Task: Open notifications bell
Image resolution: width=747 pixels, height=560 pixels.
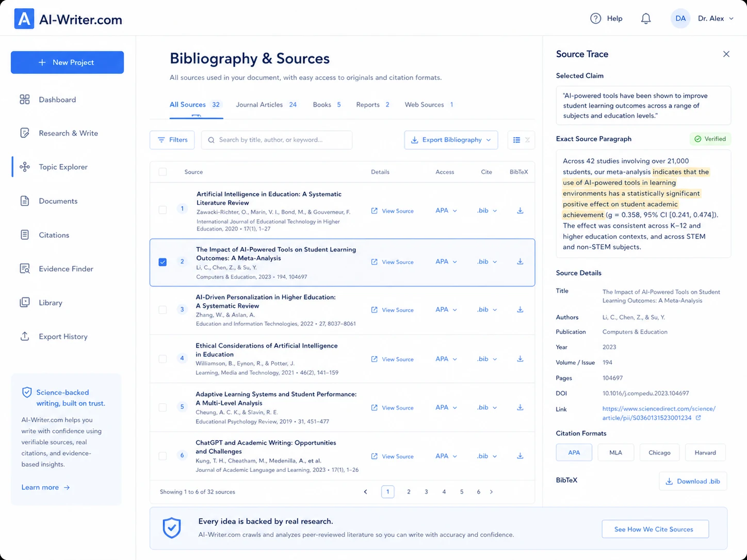Action: click(646, 19)
